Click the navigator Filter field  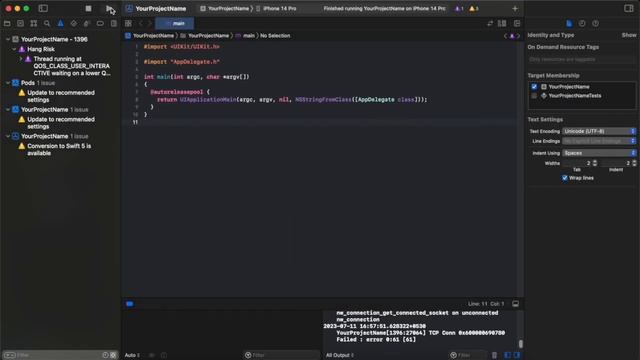point(59,355)
